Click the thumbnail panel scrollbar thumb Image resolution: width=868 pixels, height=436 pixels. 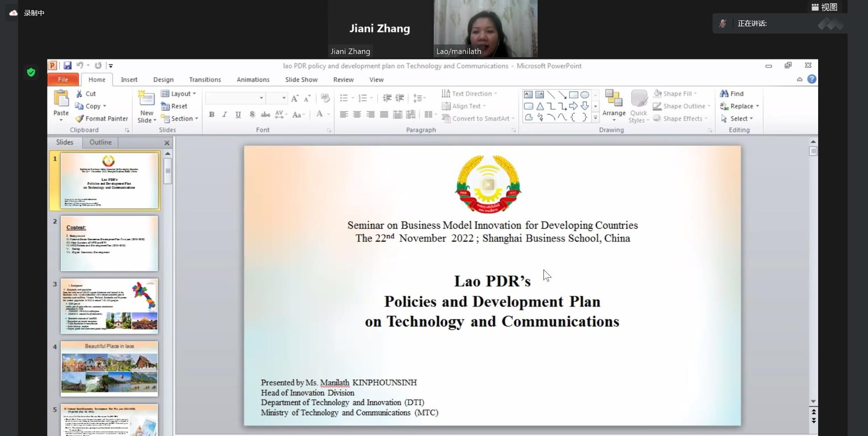pos(168,171)
